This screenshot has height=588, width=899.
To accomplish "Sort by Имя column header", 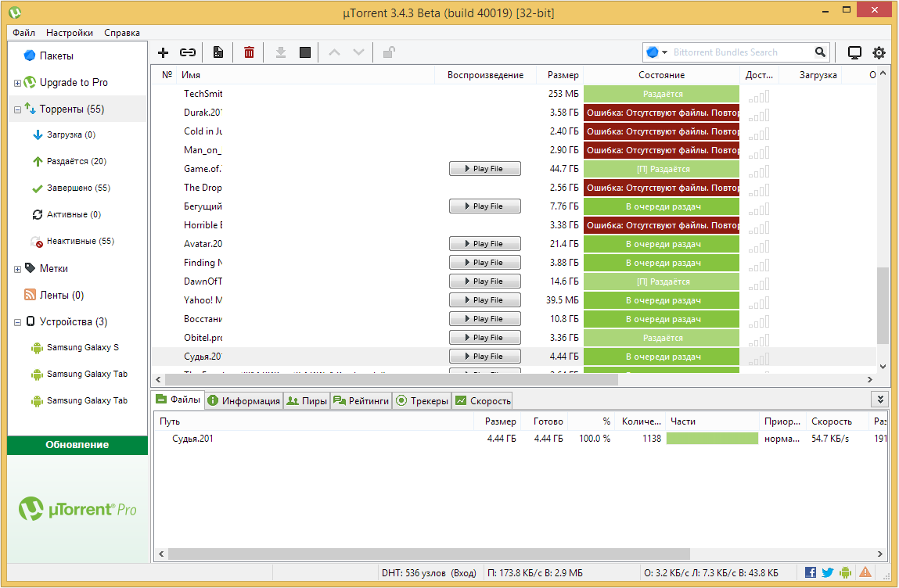I will [306, 75].
